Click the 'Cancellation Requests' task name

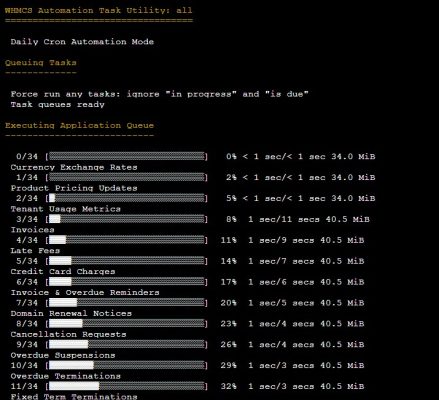click(68, 334)
